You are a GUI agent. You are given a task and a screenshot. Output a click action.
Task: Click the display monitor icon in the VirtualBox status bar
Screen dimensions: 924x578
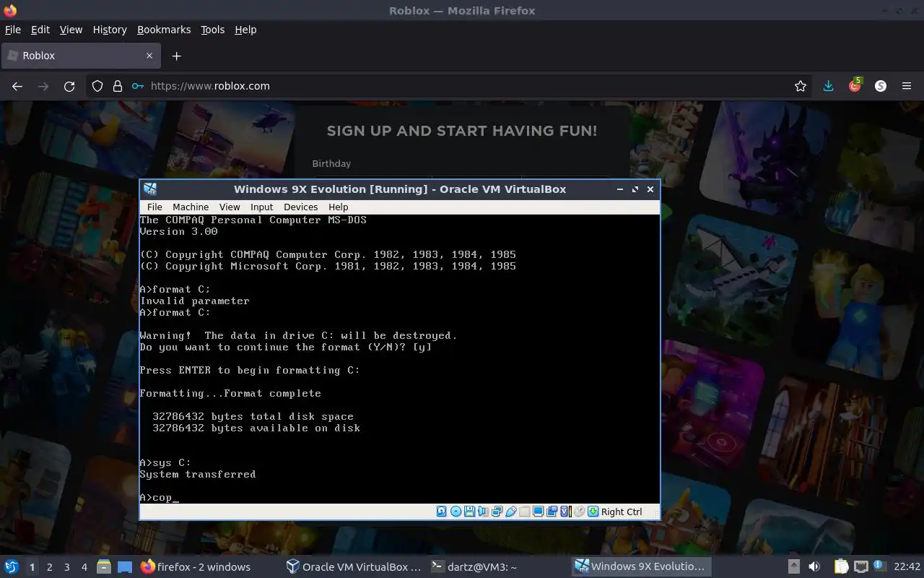click(538, 512)
